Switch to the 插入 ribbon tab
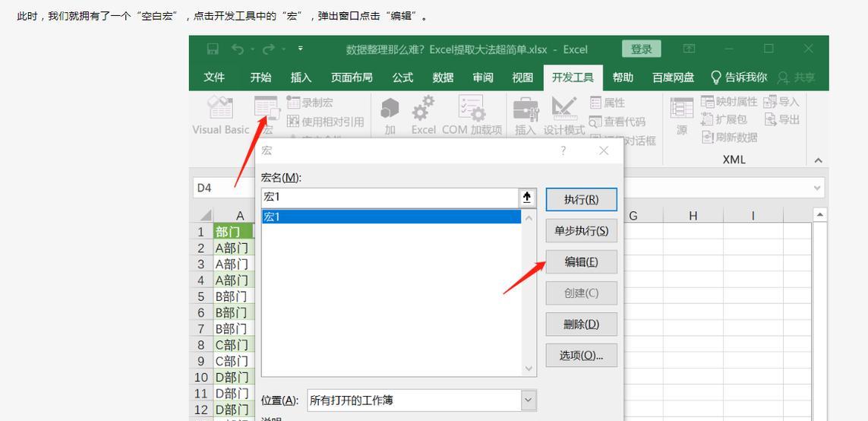 pos(301,77)
